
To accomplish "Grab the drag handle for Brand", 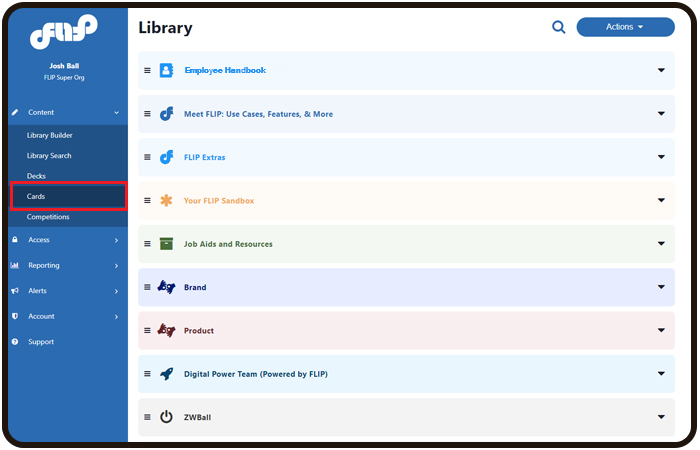I will (x=147, y=287).
